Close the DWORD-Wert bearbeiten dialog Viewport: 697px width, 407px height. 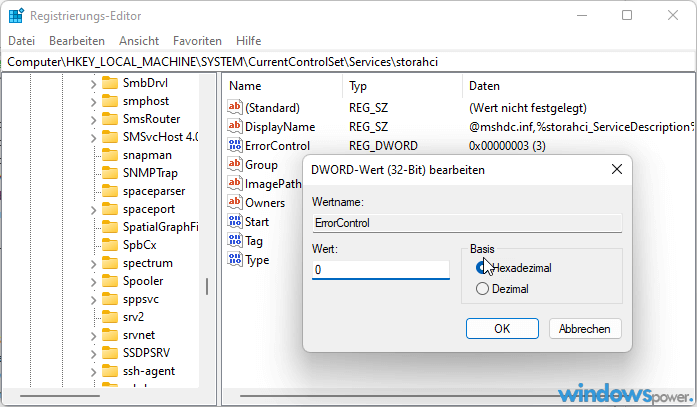tap(617, 169)
